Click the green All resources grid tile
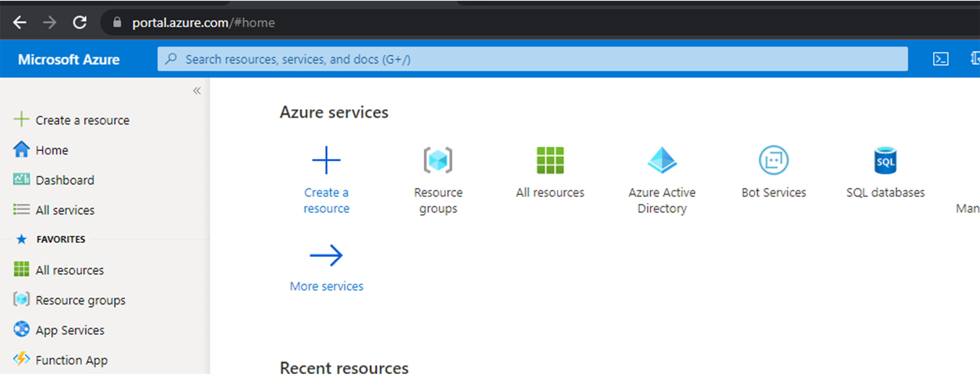 [550, 161]
